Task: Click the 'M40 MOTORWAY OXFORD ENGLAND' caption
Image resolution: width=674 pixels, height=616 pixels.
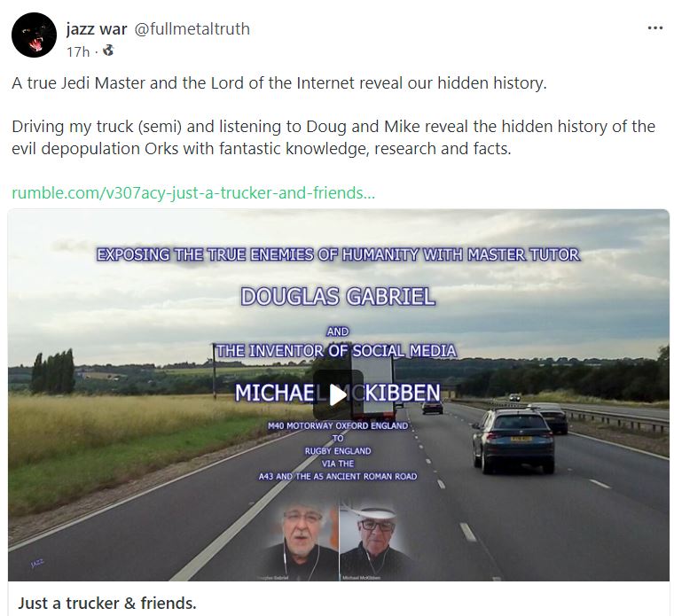Action: [x=338, y=425]
